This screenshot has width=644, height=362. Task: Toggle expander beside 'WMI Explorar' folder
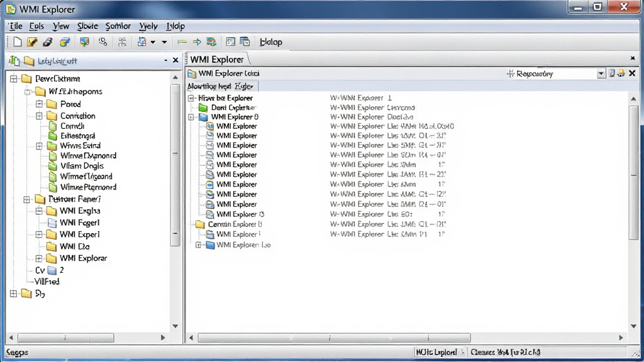(38, 258)
